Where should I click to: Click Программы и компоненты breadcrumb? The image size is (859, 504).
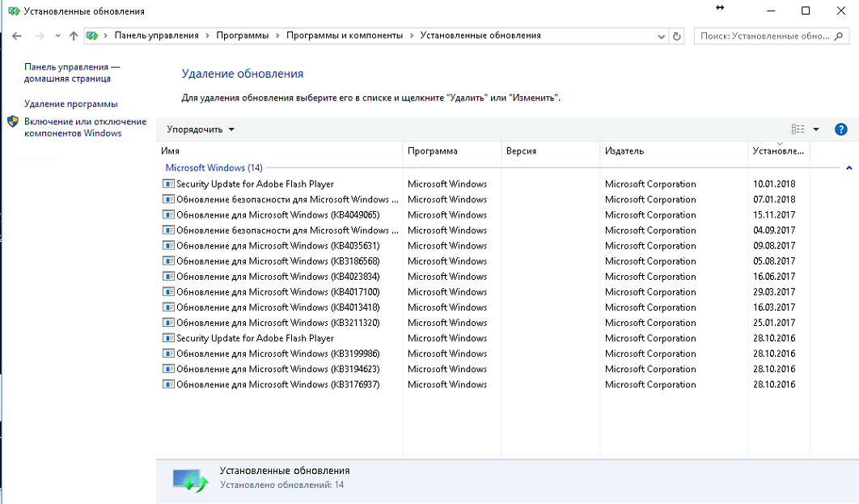coord(345,36)
